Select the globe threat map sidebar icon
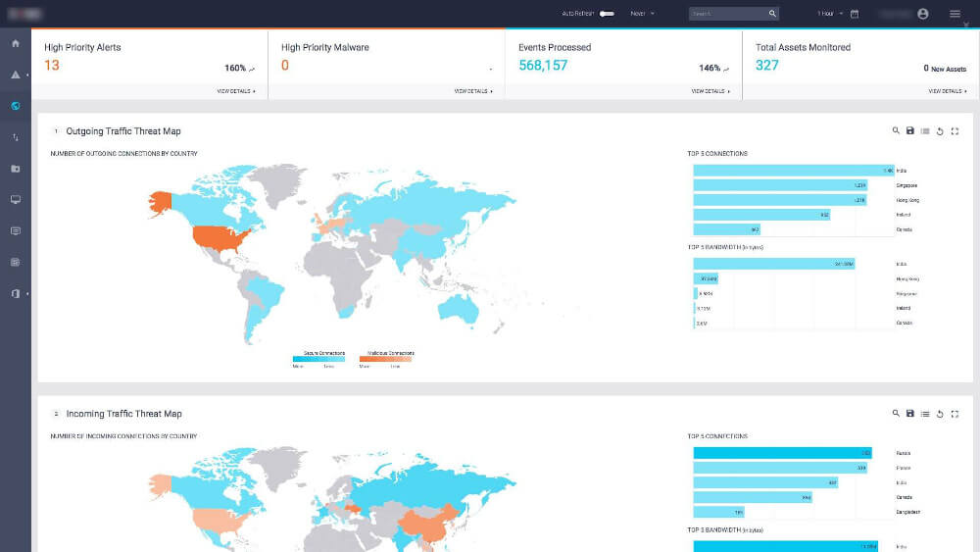 coord(15,106)
